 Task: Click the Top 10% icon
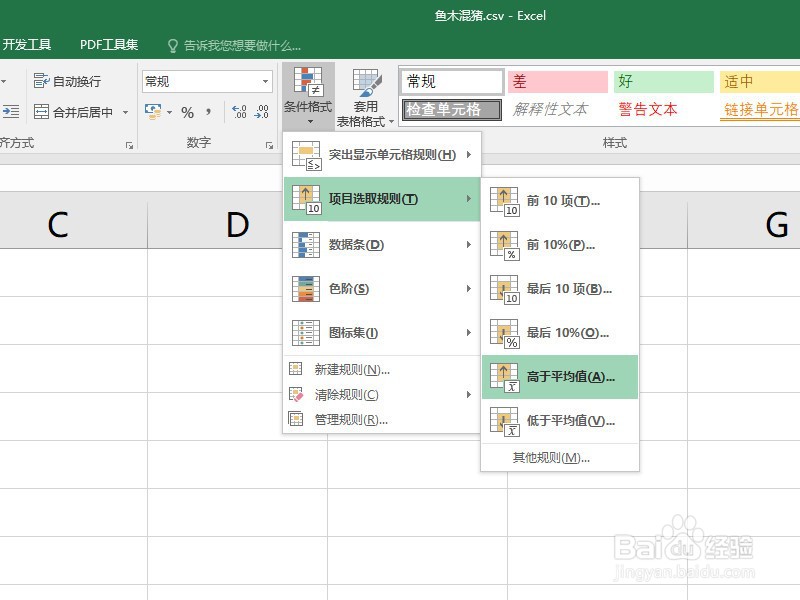pos(505,245)
